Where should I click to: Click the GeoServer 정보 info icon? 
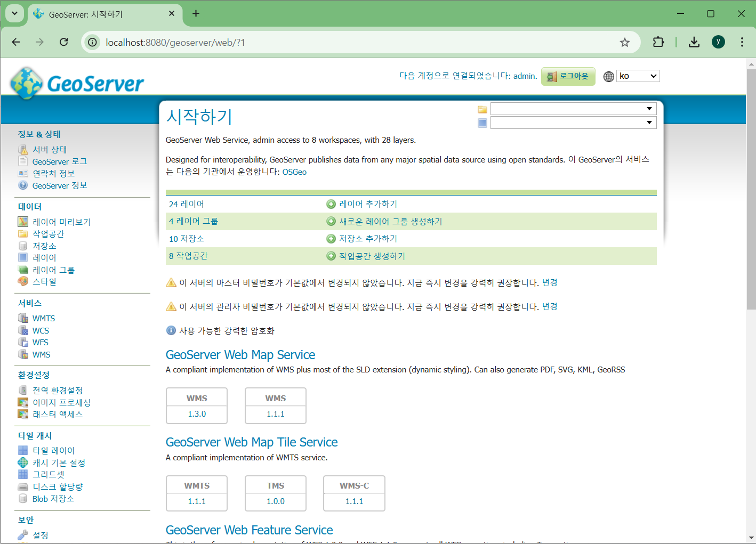[x=23, y=185]
